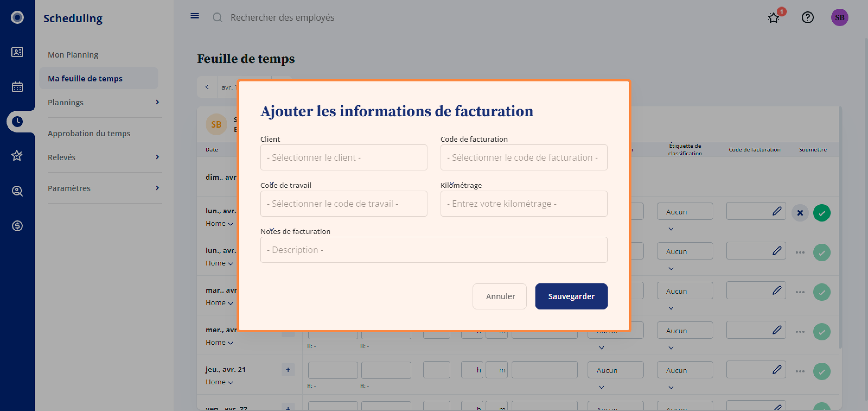This screenshot has height=411, width=868.
Task: Expand the Paramètres menu chevron
Action: click(157, 188)
